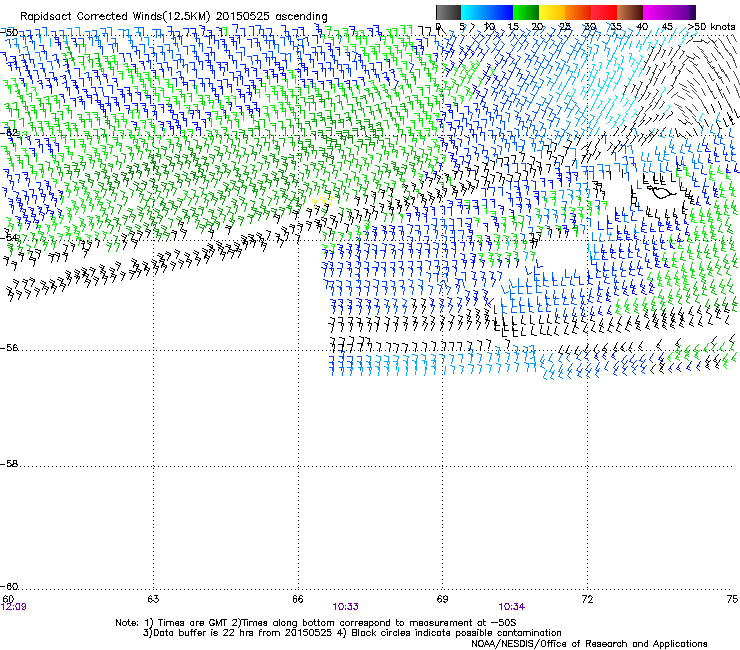Click the cyan 5-10 knots legend segment

pos(474,12)
